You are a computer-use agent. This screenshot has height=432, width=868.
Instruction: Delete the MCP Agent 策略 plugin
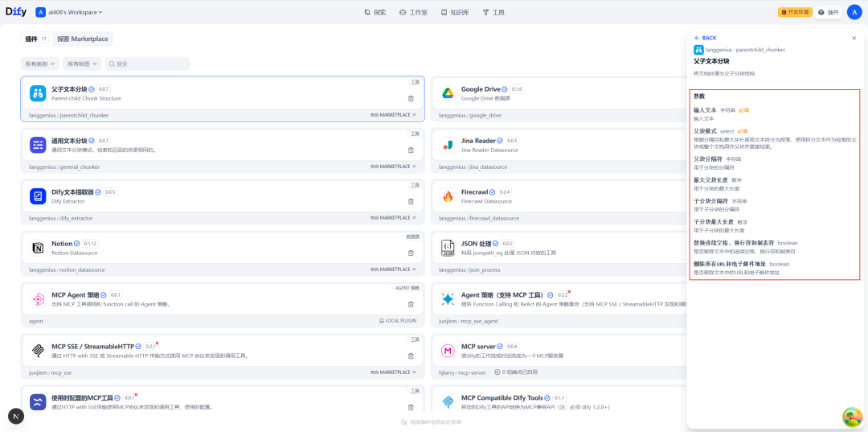pyautogui.click(x=411, y=304)
